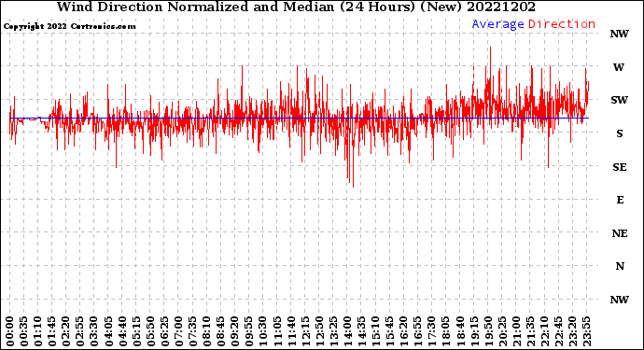Click the '22:45' time axis label
Viewport: 644px width, 350px height.
[x=558, y=331]
